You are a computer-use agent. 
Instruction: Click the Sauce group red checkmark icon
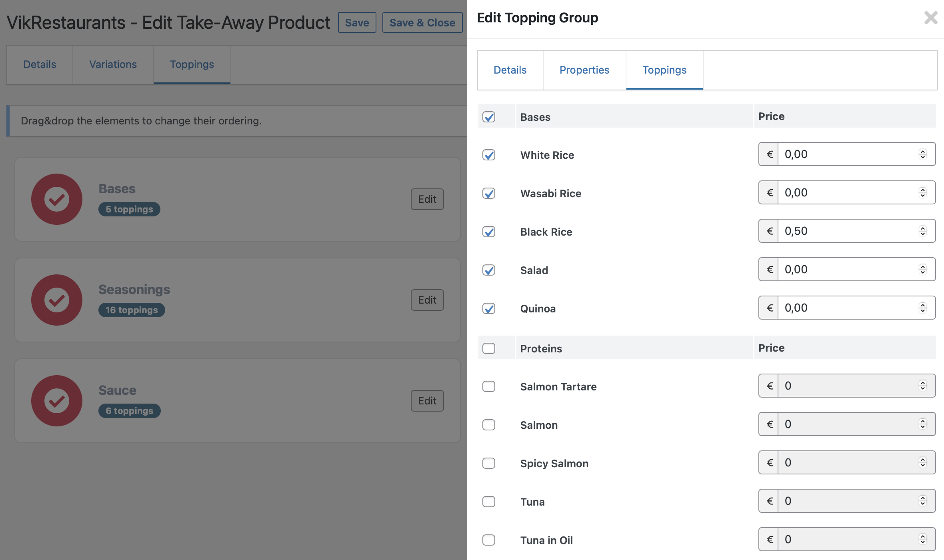pos(57,401)
